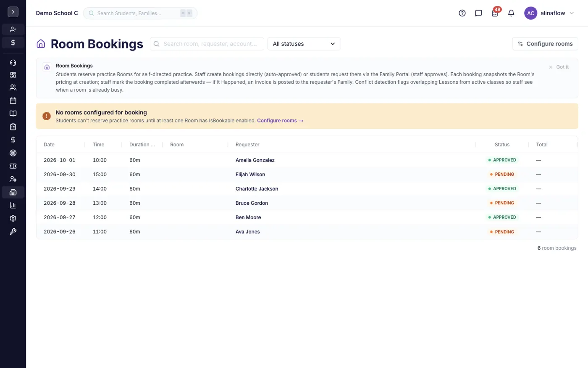Image resolution: width=588 pixels, height=368 pixels.
Task: Click the time 12:00 cell
Action: pos(100,217)
